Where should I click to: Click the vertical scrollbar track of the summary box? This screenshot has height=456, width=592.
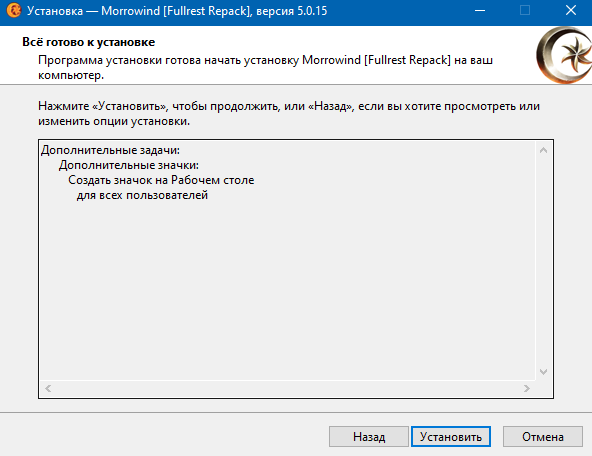pos(543,260)
